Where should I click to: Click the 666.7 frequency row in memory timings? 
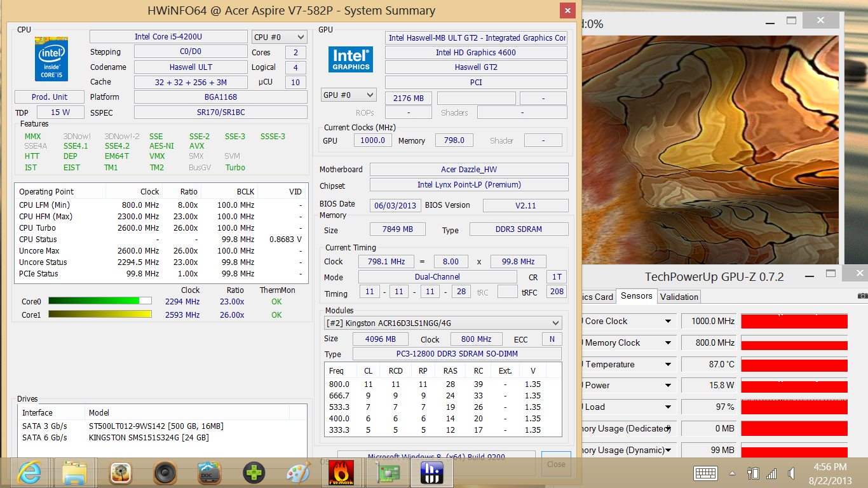coord(443,396)
